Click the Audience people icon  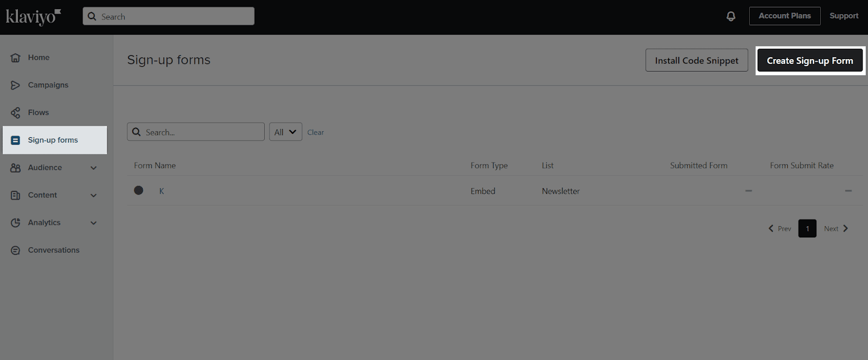(16, 168)
